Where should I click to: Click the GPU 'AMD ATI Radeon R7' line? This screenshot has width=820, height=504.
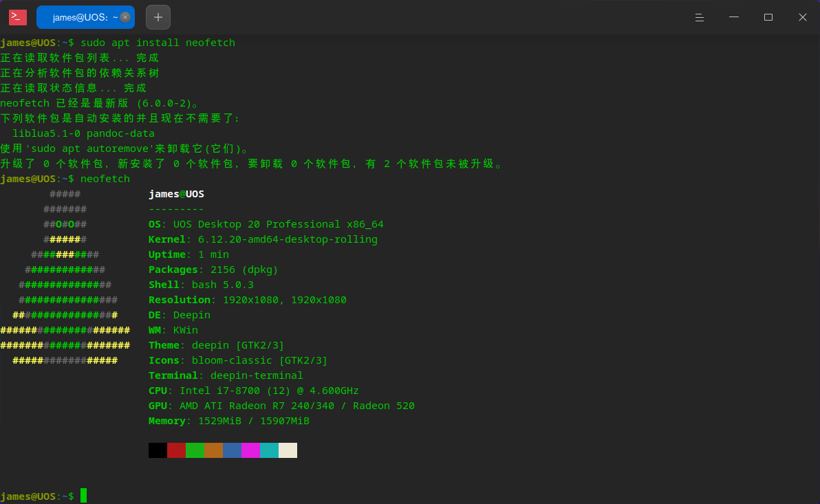(x=281, y=406)
